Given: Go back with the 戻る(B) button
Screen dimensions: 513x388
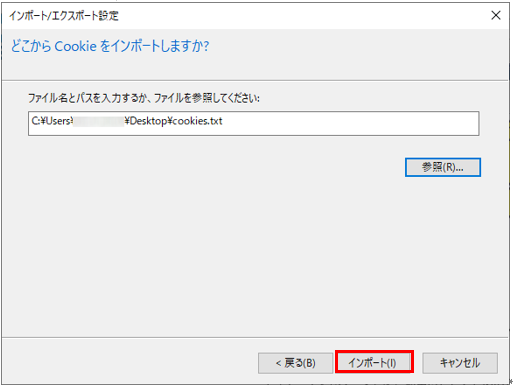Looking at the screenshot, I should [x=295, y=363].
